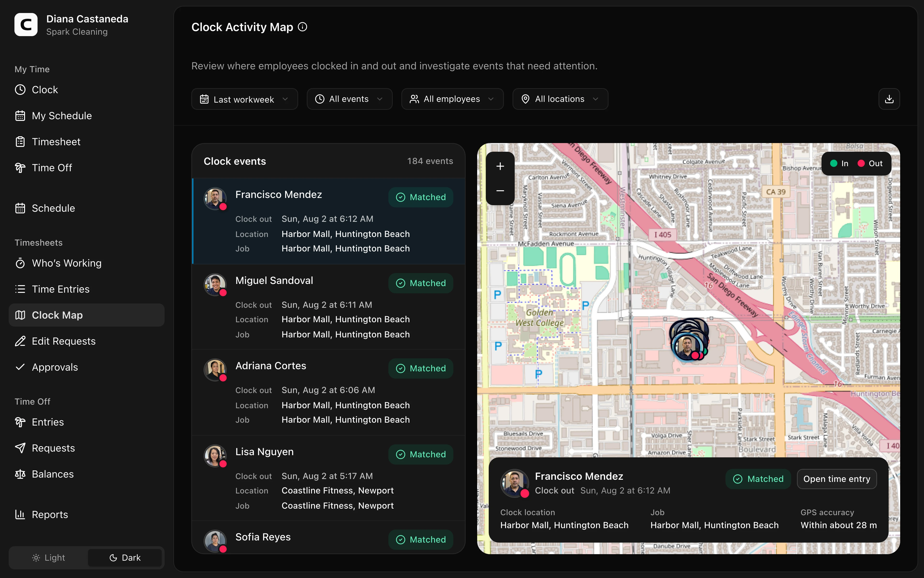
Task: Click the Approvals checkmark icon
Action: 20,367
